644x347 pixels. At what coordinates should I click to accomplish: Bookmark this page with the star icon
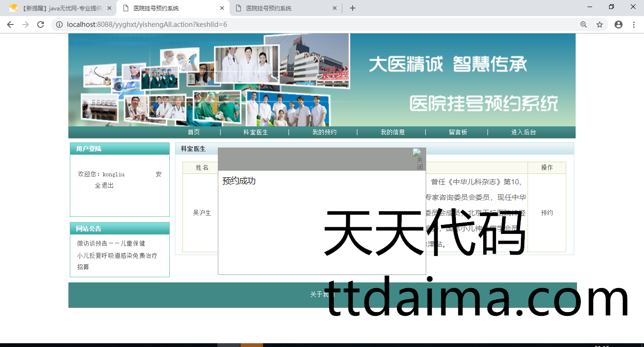click(x=600, y=25)
